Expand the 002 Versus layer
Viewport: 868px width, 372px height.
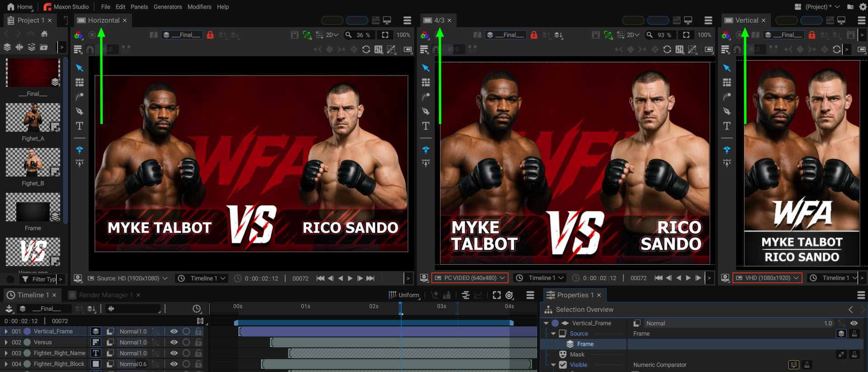[x=6, y=342]
